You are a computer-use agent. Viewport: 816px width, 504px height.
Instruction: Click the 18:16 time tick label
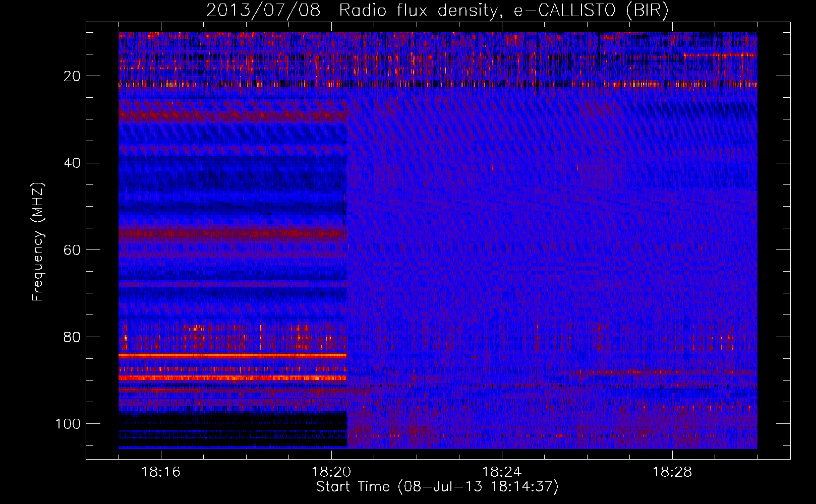point(161,472)
